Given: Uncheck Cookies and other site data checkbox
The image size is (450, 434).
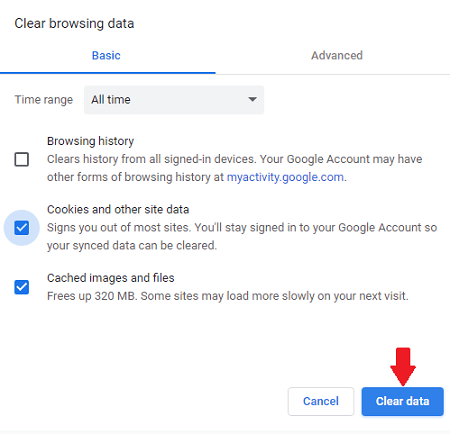Looking at the screenshot, I should 22,228.
